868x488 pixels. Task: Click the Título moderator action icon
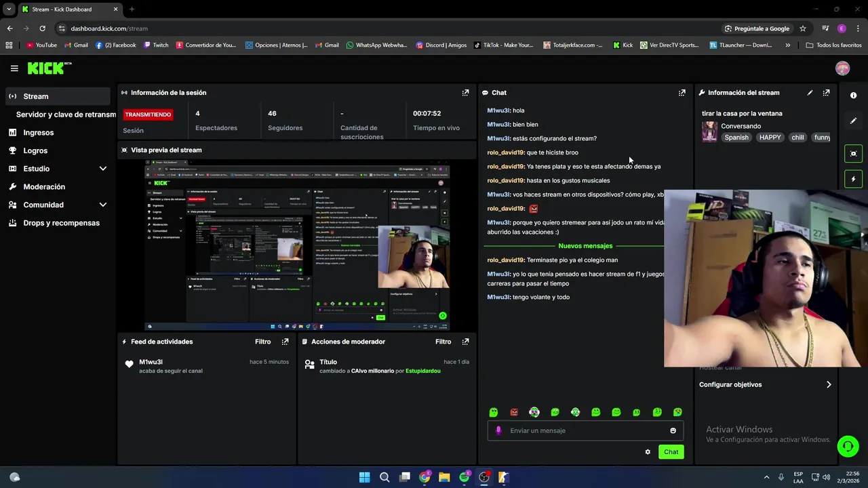pos(309,364)
